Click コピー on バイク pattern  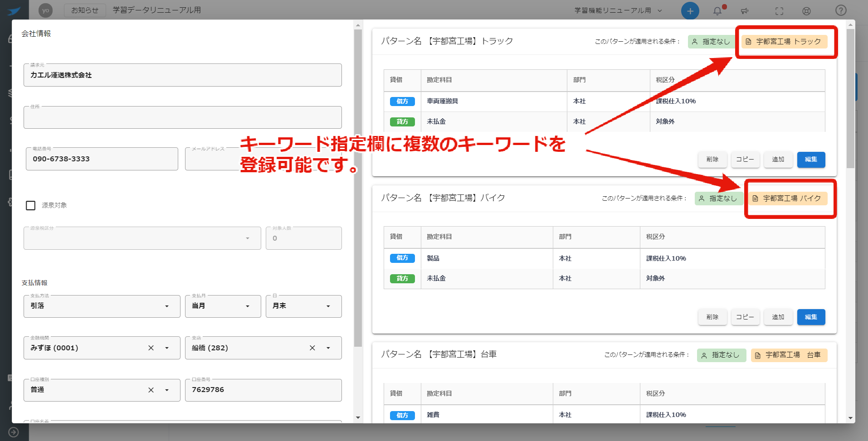tap(745, 317)
